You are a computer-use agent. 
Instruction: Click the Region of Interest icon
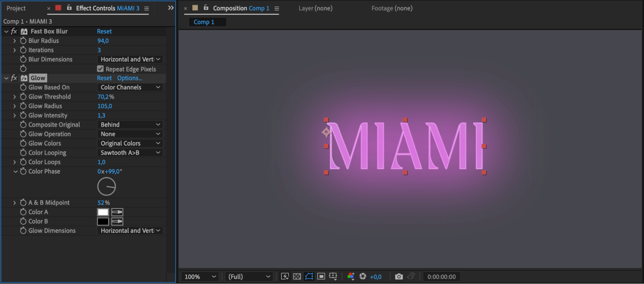pyautogui.click(x=321, y=277)
